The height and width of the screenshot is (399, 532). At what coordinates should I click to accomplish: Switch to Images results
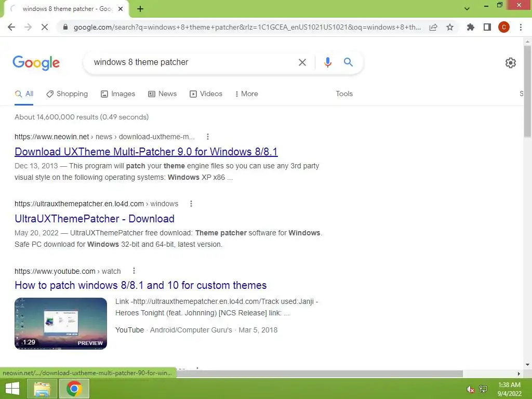118,94
